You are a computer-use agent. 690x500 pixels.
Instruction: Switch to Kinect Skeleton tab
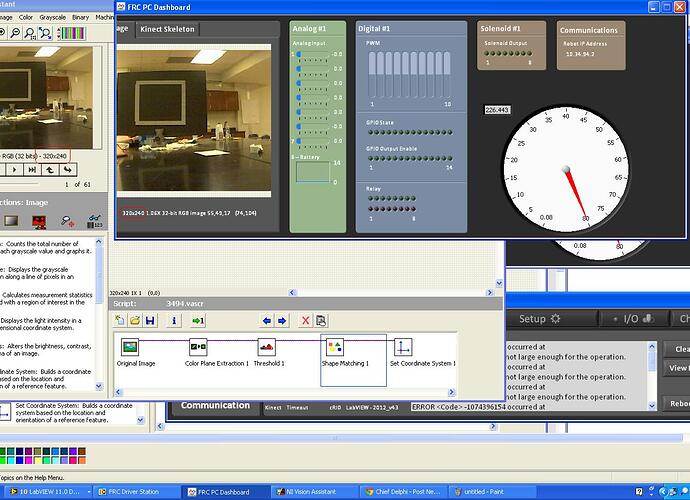[x=167, y=29]
